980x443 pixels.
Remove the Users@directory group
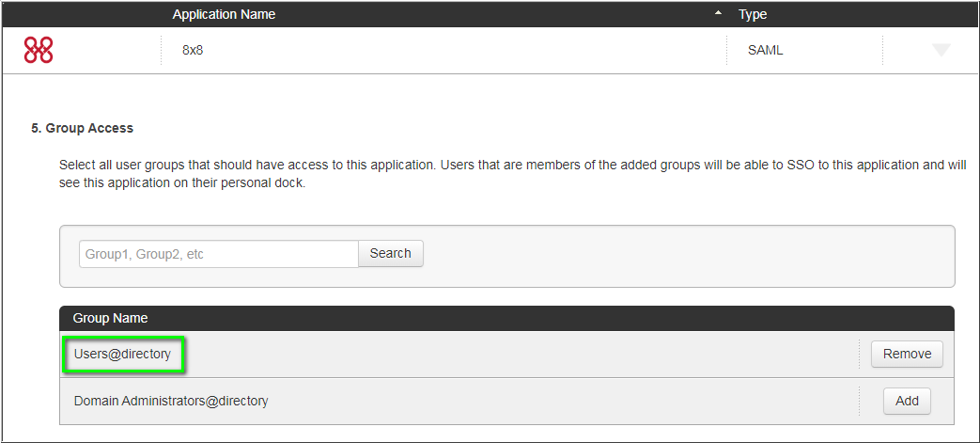(x=907, y=354)
